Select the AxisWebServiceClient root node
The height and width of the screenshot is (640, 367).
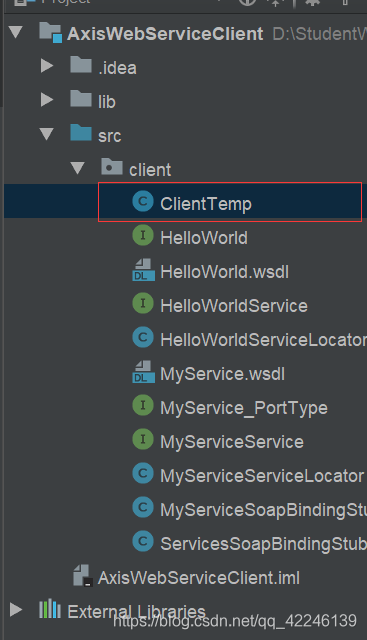click(x=165, y=34)
